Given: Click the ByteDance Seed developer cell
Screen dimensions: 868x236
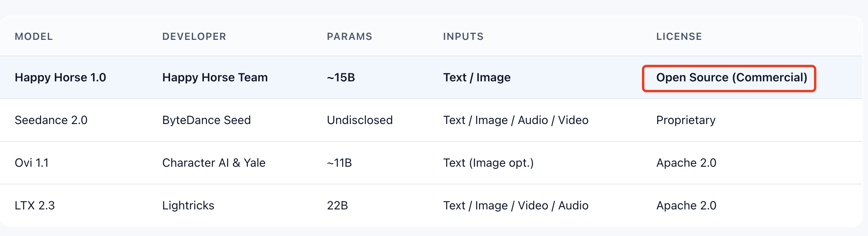Looking at the screenshot, I should (206, 120).
